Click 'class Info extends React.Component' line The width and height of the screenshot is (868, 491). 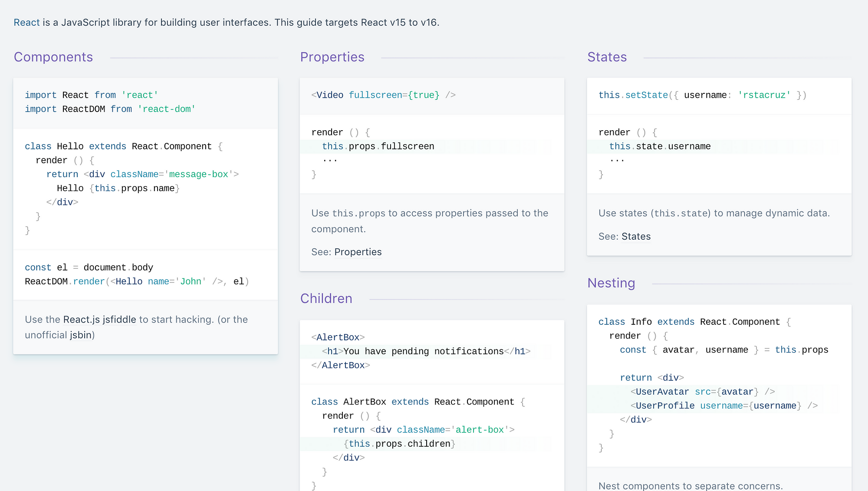695,322
